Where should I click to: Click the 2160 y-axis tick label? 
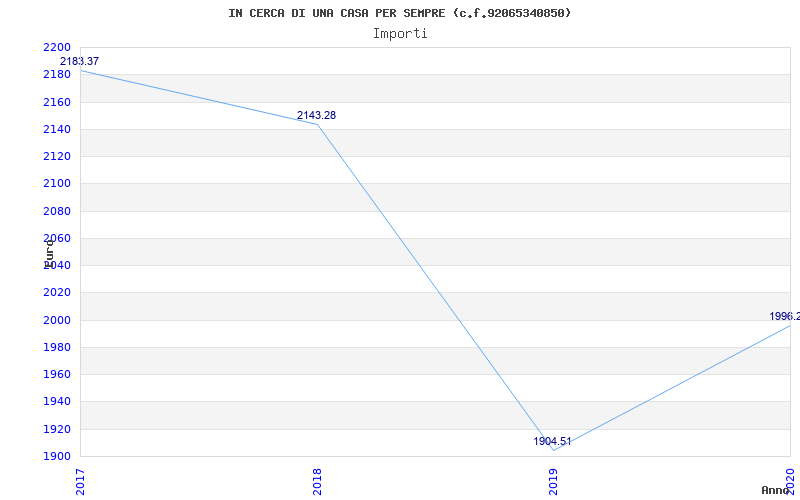[57, 103]
